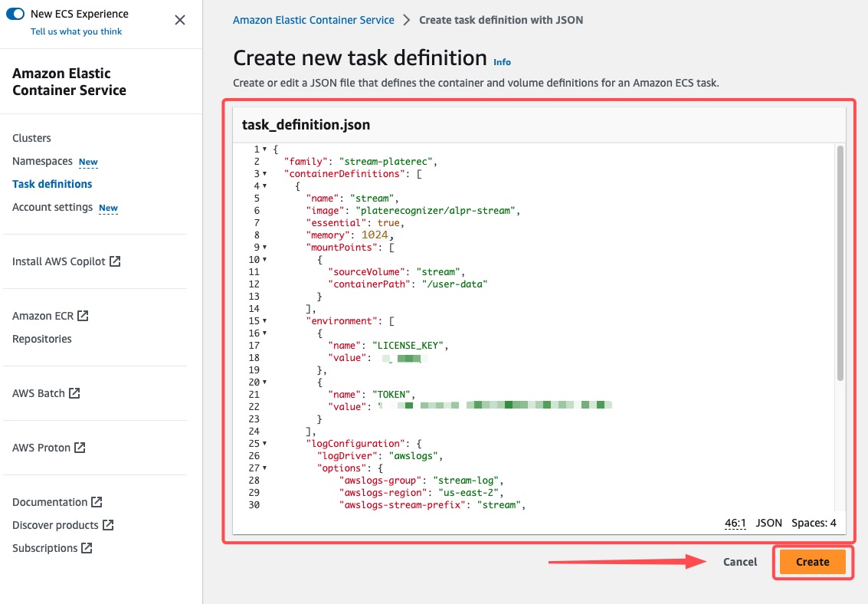Click external link icon next to Amazon ECR

pos(83,316)
